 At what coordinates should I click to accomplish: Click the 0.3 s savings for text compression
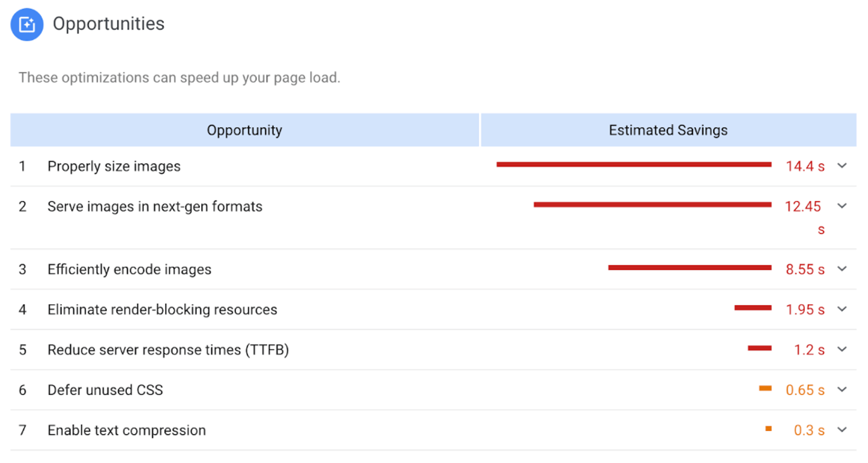[x=809, y=430]
